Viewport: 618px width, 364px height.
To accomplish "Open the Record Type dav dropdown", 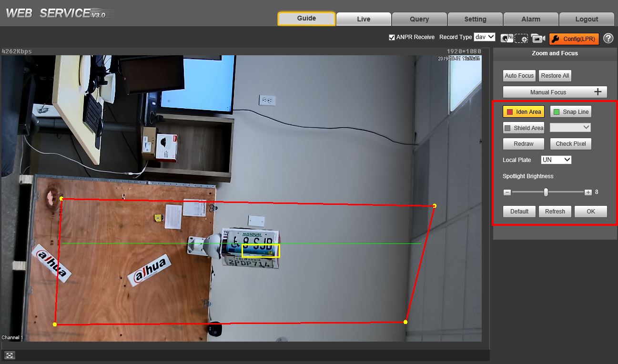I will point(485,37).
